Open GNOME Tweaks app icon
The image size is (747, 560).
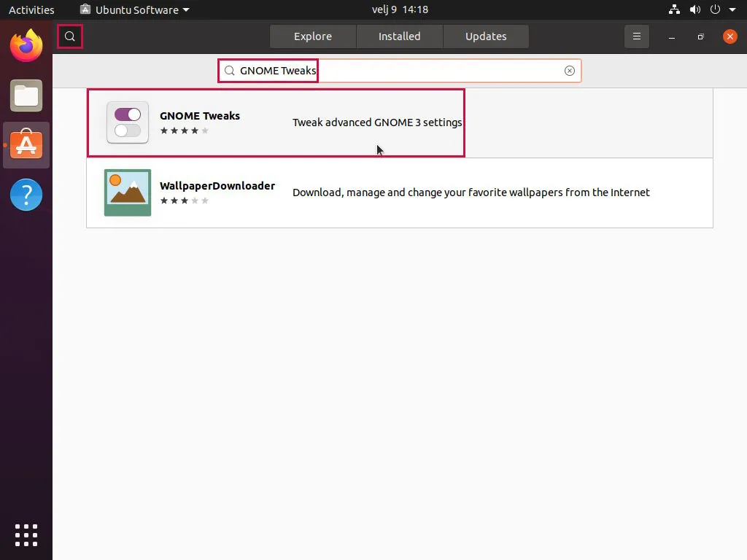tap(128, 122)
